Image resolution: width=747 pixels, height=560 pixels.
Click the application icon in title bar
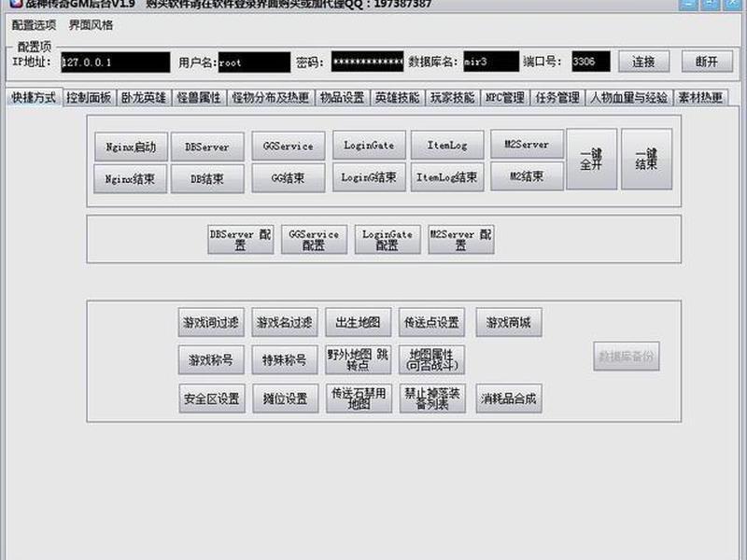coord(15,4)
